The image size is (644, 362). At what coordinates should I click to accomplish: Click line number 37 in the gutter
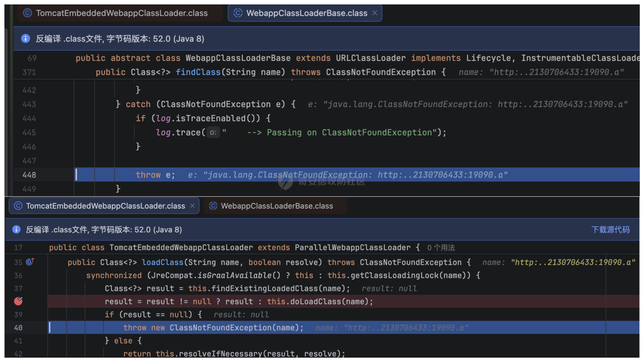(x=18, y=289)
